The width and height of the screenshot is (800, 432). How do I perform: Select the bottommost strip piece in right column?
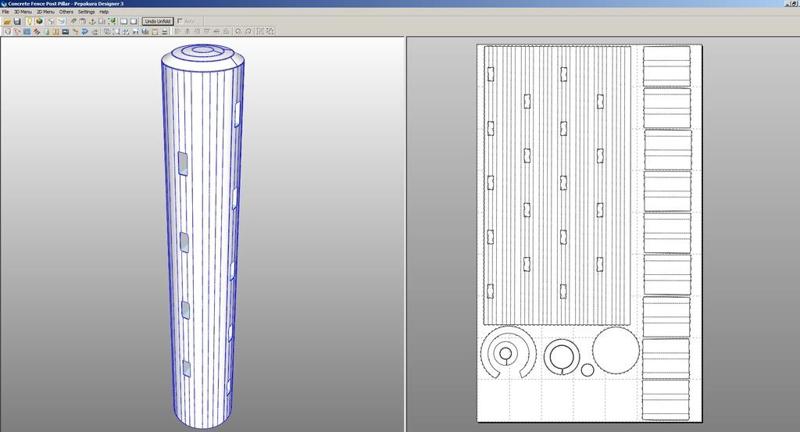(666, 399)
